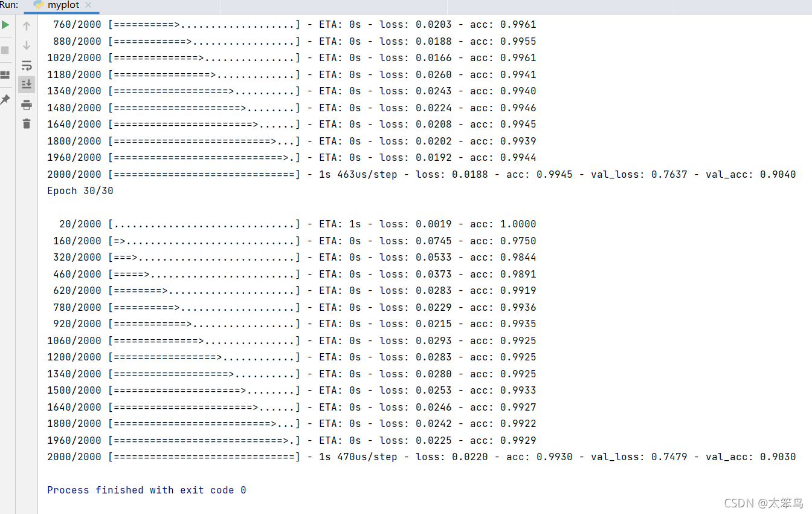This screenshot has width=812, height=514.
Task: Click the 1960/2000 line with loss 0.0192
Action: 292,158
